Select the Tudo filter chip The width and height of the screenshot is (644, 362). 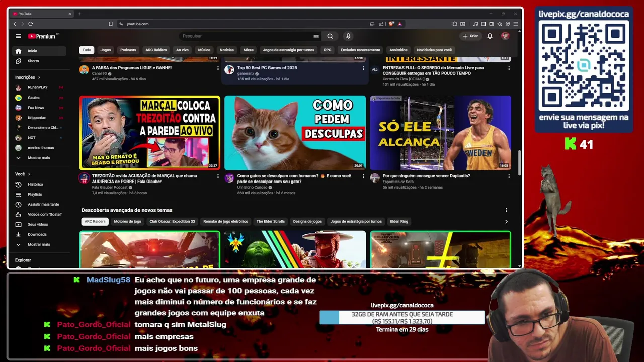tap(87, 50)
